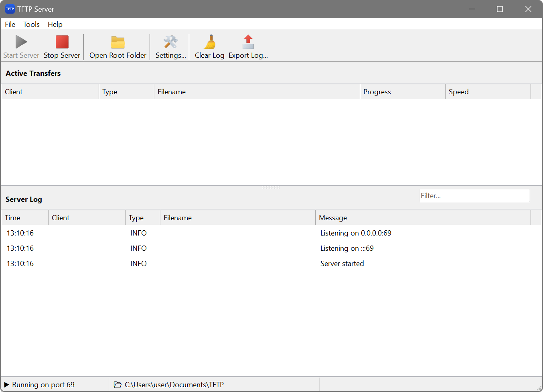
Task: Select the 'Listening on 0.0.0.0:69' row
Action: click(x=355, y=233)
